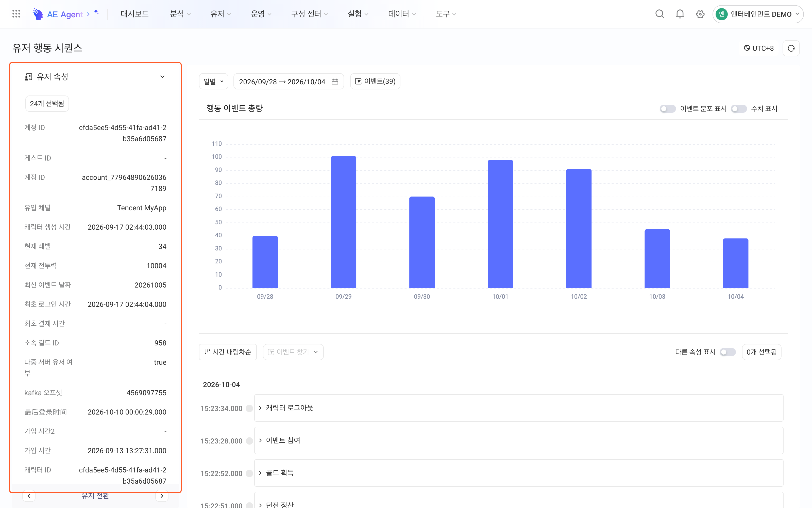Click the date range input field
The height and width of the screenshot is (508, 812).
tap(289, 82)
